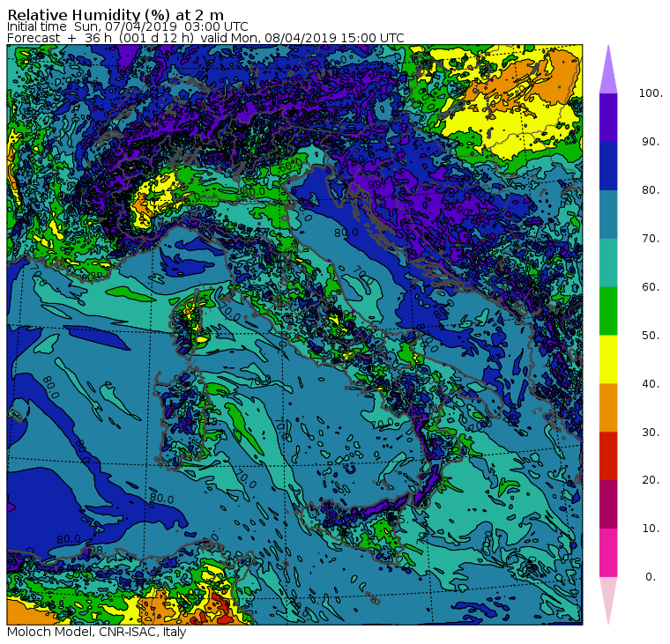Image resolution: width=670 pixels, height=644 pixels.
Task: Click the 'Relative Humidity (%) at 2 m' title
Action: pos(115,14)
